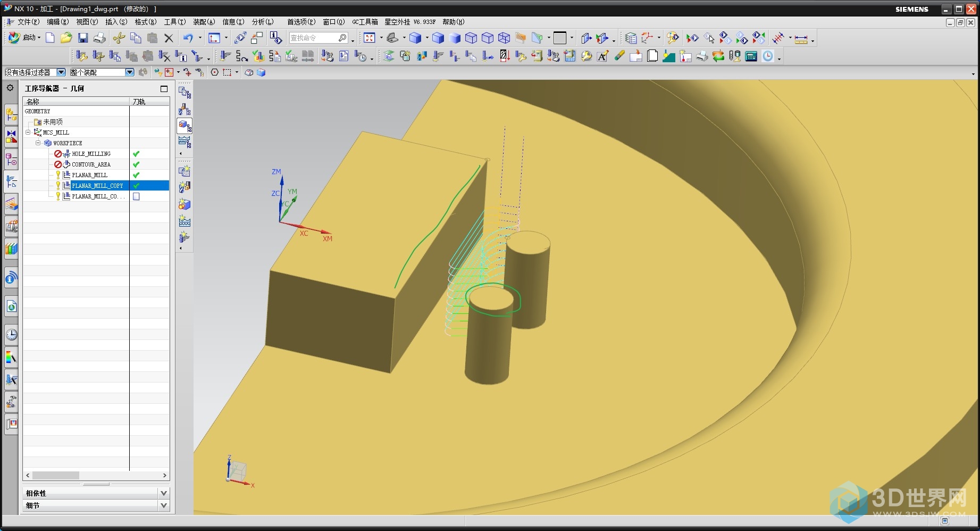Select the Geometry View icon
Viewport: 980px width, 531px height.
(x=185, y=126)
